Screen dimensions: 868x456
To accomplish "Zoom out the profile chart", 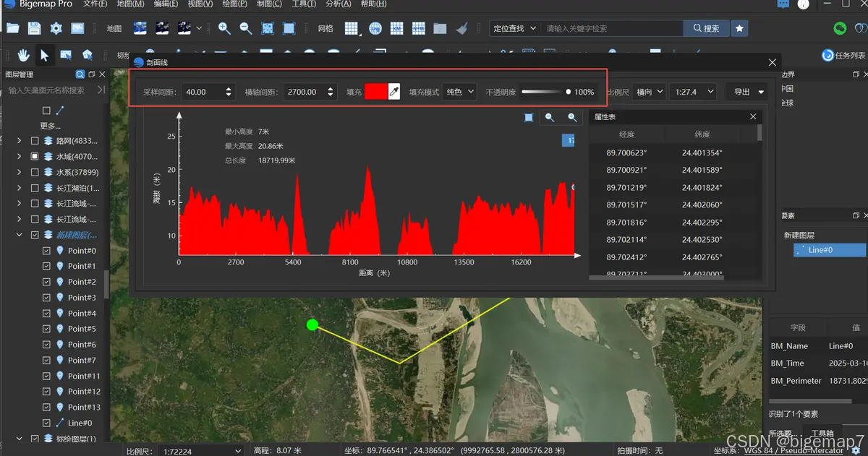I will 550,117.
